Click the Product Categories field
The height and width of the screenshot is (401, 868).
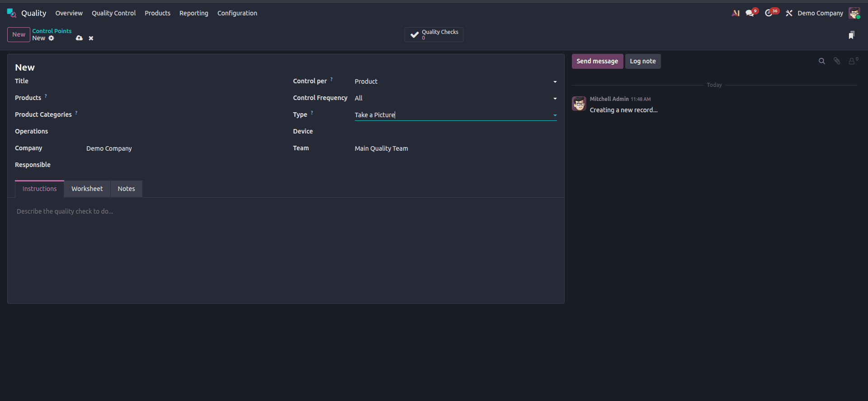pyautogui.click(x=183, y=115)
